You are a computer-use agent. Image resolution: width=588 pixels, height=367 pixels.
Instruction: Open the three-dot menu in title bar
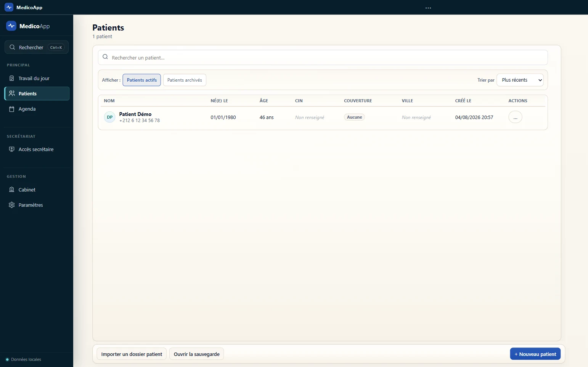click(428, 8)
